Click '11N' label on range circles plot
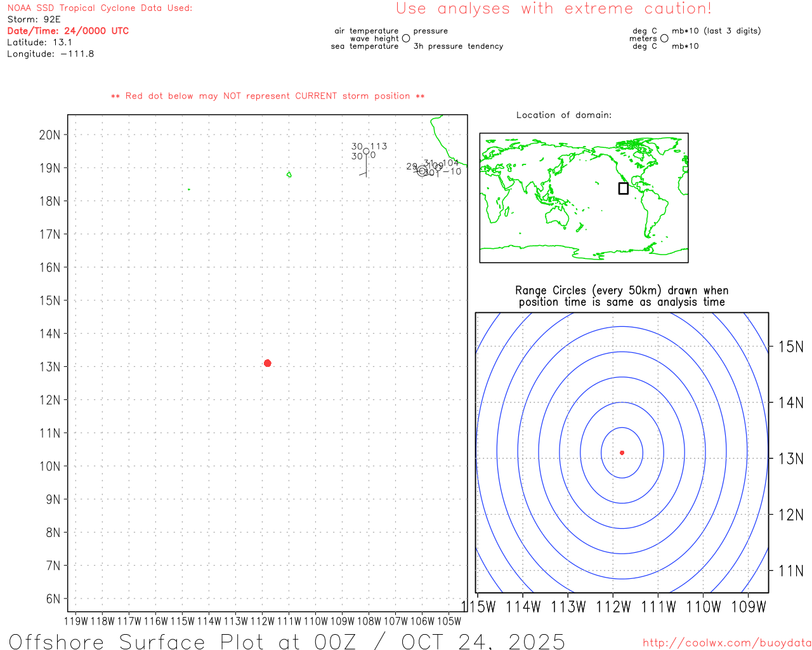This screenshot has height=650, width=812. pos(790,571)
